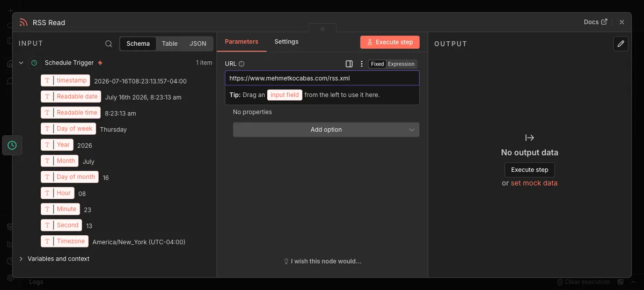Click the value 2026-07-16T08:23:13.157-04:00

[140, 82]
